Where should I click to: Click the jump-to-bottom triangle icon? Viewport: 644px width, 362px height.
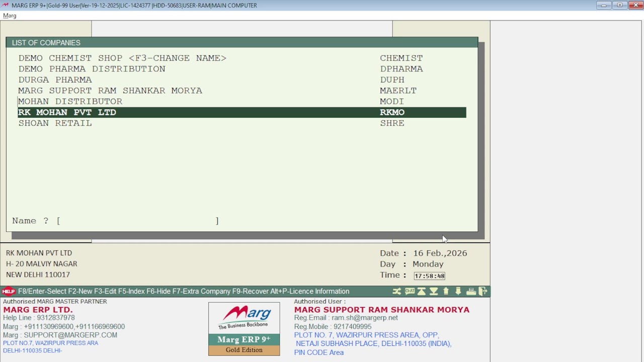pos(434,291)
